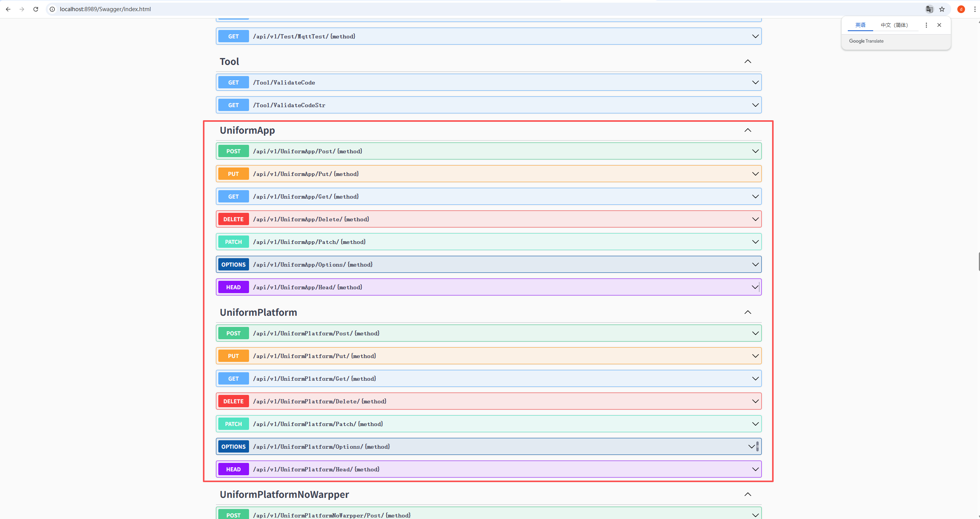The height and width of the screenshot is (519, 980).
Task: Close the Google Translate popup
Action: tap(939, 25)
